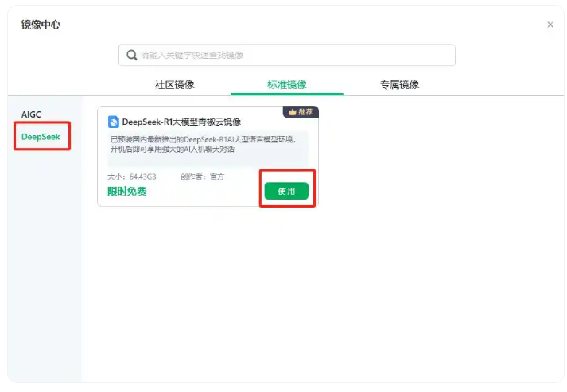Select the DeepSeek sidebar category
Viewport: 567px width, 392px height.
(41, 137)
